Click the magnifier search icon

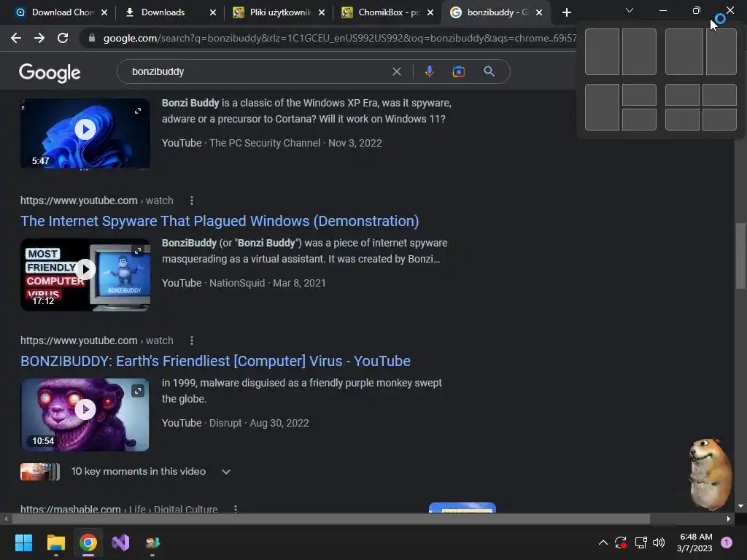(x=489, y=71)
